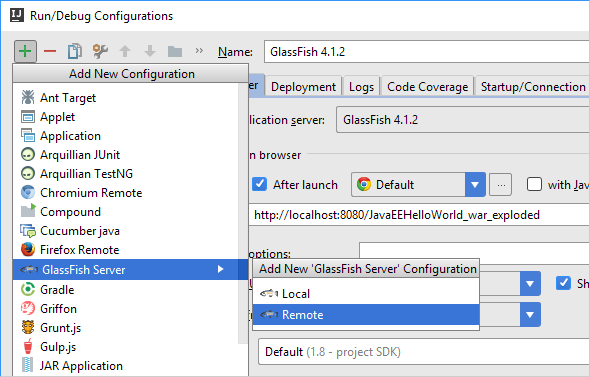
Task: Click the localhost:8080 URL field
Action: [419, 215]
